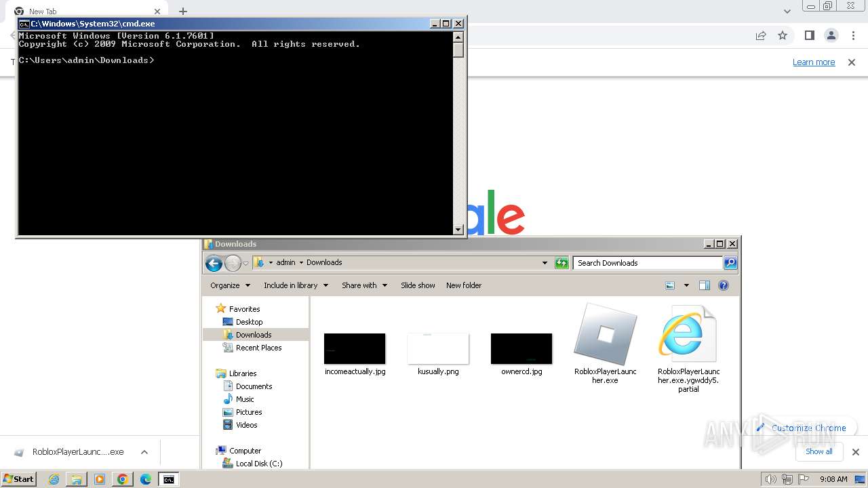Open Documents library in navigation pane
Viewport: 868px width, 488px height.
pos(254,386)
